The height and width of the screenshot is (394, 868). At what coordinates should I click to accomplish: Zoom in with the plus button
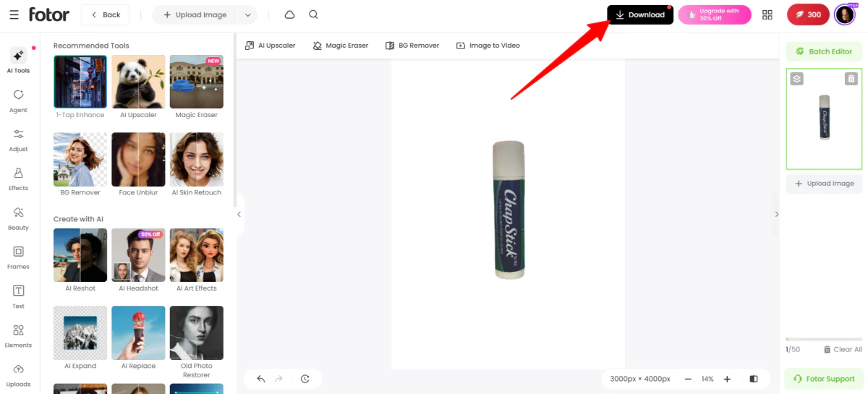click(727, 379)
